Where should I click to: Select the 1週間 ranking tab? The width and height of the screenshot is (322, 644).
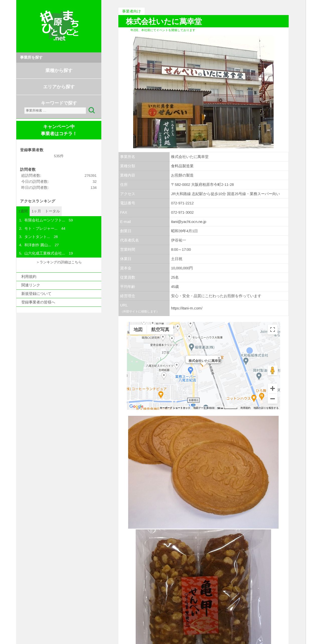point(23,211)
